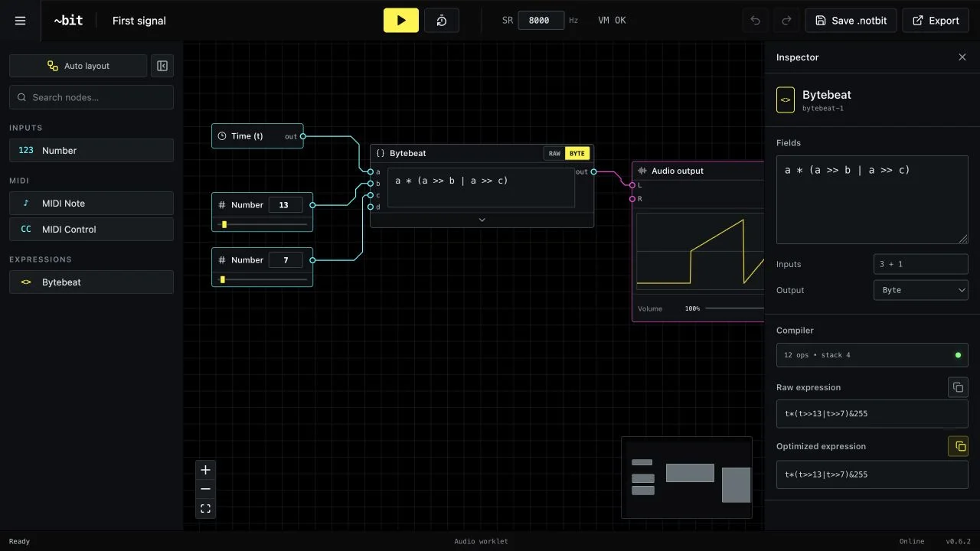Viewport: 980px width, 551px height.
Task: Click the R port on Audio output
Action: (x=632, y=199)
